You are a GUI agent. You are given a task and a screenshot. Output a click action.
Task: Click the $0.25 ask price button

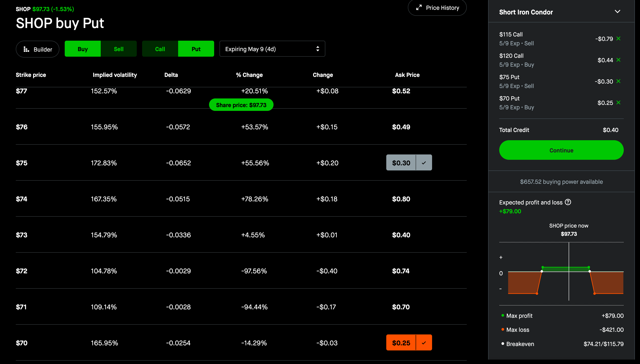[401, 343]
